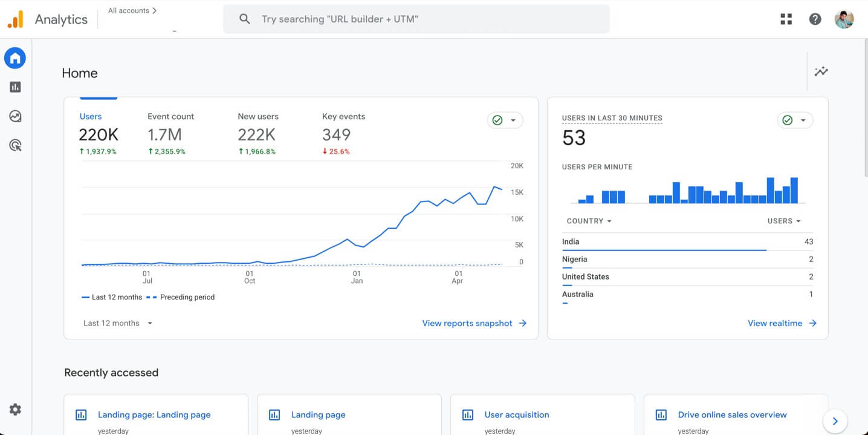Expand the Last 12 months date dropdown
This screenshot has width=868, height=435.
(x=118, y=323)
